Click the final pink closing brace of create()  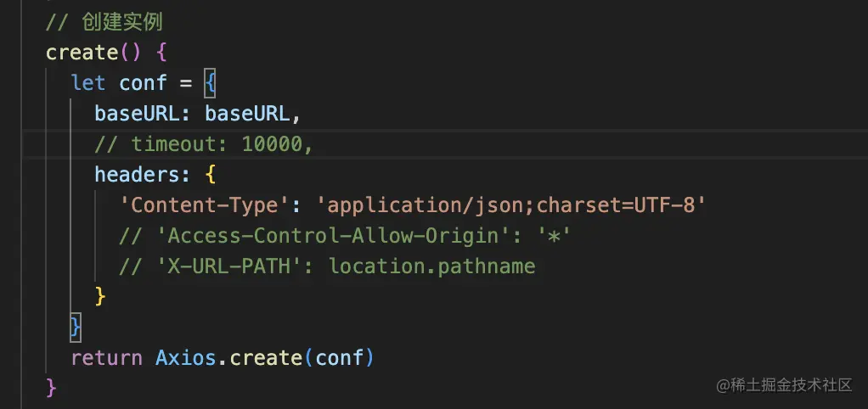pyautogui.click(x=51, y=388)
